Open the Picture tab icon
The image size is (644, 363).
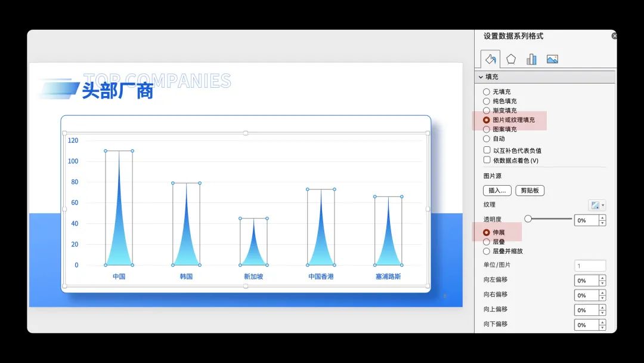(552, 59)
